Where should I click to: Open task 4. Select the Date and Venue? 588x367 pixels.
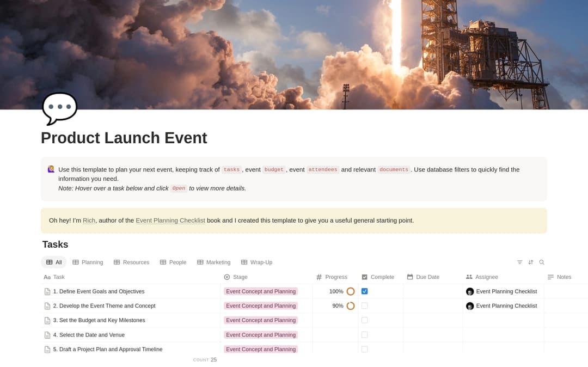click(89, 335)
